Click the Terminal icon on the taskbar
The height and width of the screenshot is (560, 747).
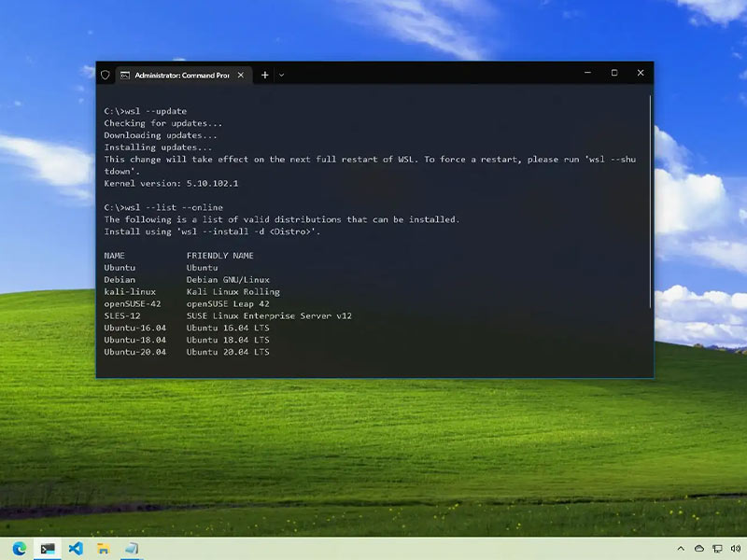tap(48, 549)
